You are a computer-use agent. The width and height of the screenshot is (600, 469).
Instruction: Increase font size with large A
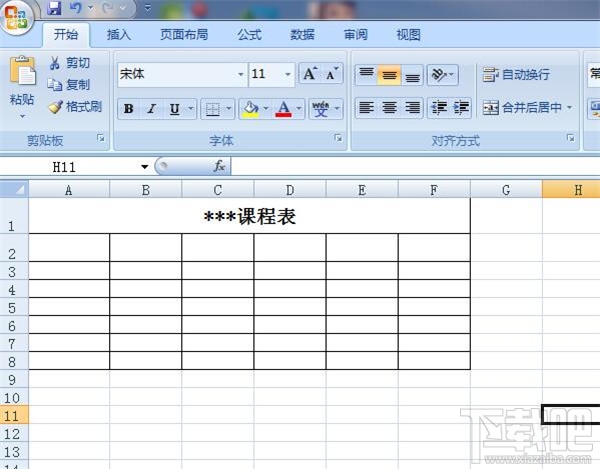pos(310,73)
